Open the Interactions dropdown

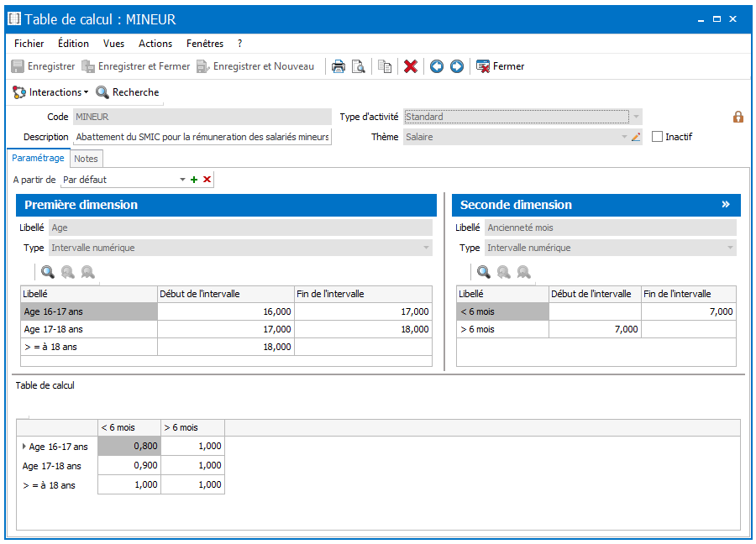tap(51, 92)
